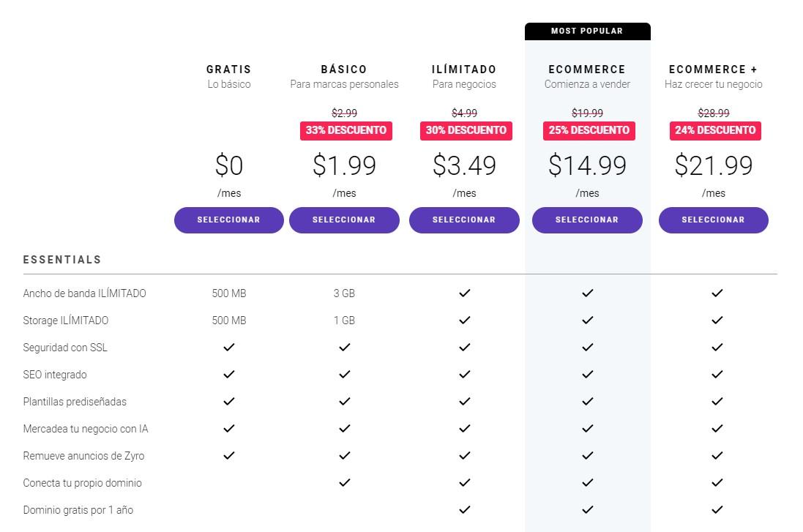
Task: Click the SEO integrado checkmark under Básico
Action: pyautogui.click(x=344, y=374)
